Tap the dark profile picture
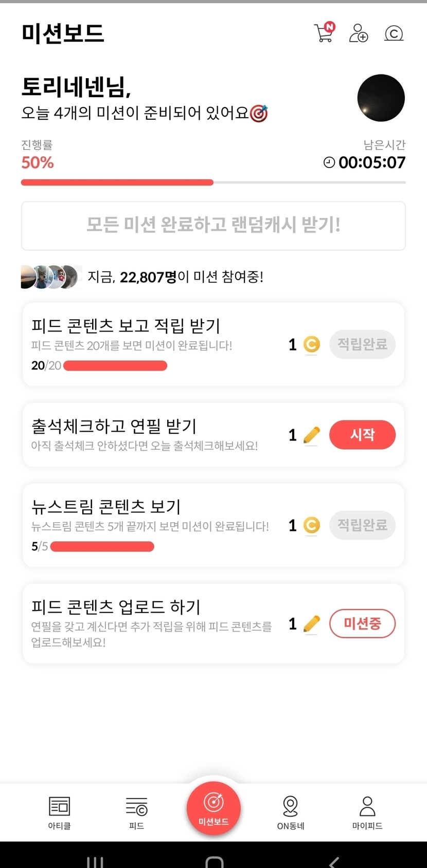 point(381,98)
